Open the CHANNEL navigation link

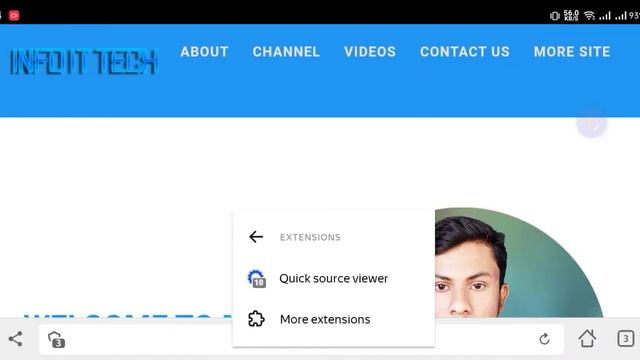click(x=286, y=52)
